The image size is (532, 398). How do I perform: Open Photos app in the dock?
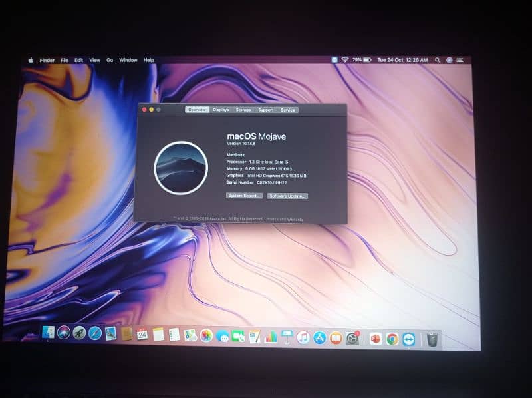206,336
